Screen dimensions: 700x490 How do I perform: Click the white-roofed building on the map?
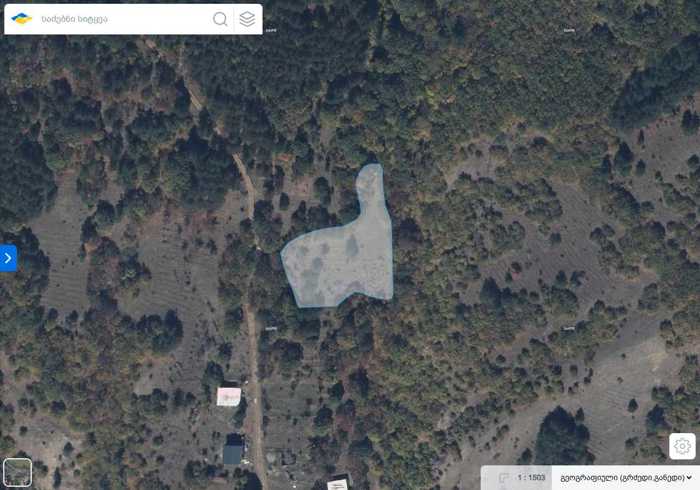[x=229, y=397]
